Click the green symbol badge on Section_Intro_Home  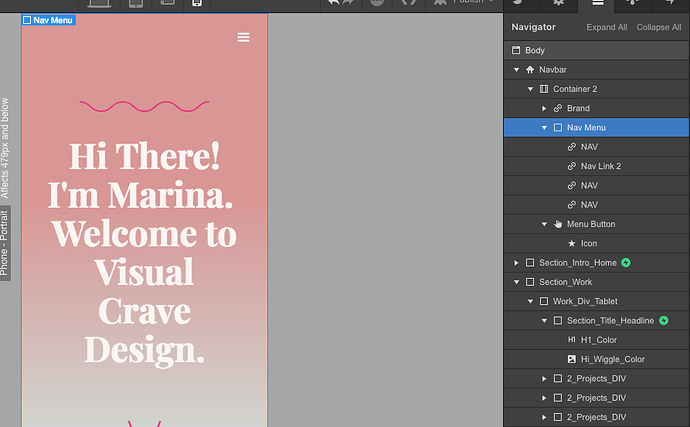(626, 263)
